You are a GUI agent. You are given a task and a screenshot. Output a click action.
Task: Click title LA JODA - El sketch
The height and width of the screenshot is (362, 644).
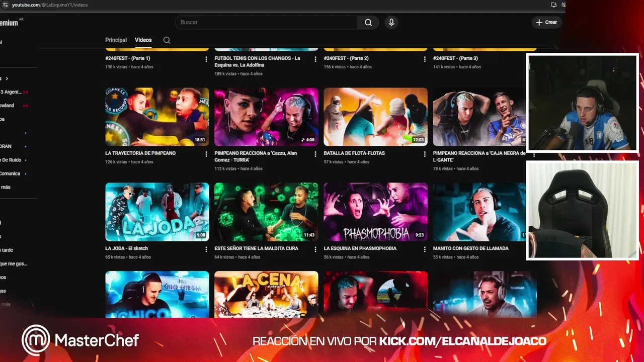coord(126,248)
